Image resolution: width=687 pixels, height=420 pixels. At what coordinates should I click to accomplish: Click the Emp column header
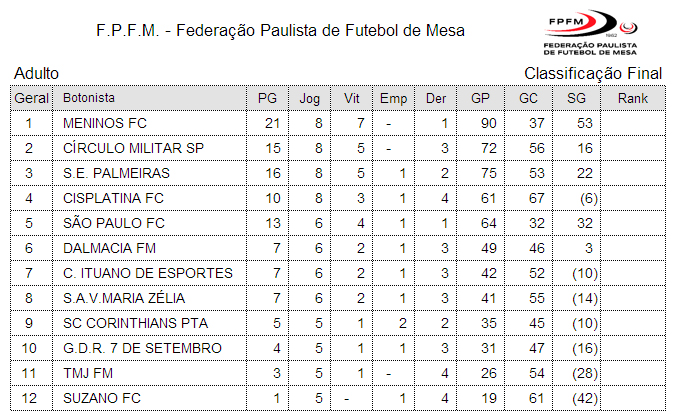coord(394,99)
